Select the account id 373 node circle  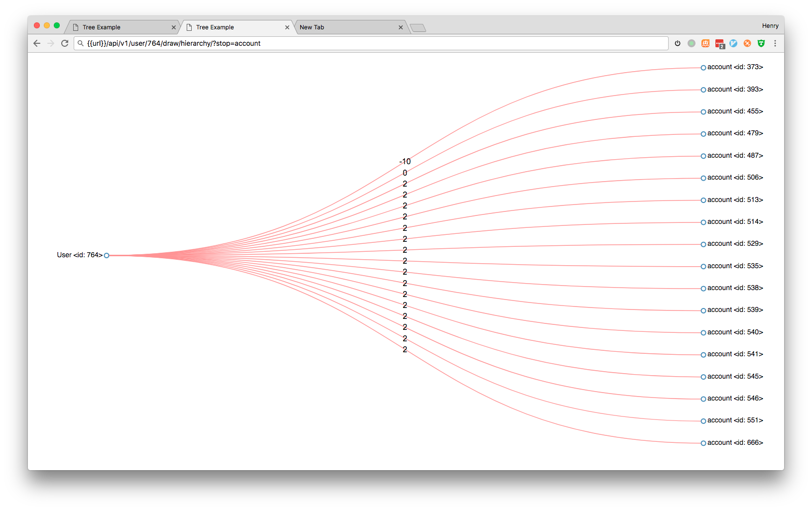click(703, 68)
